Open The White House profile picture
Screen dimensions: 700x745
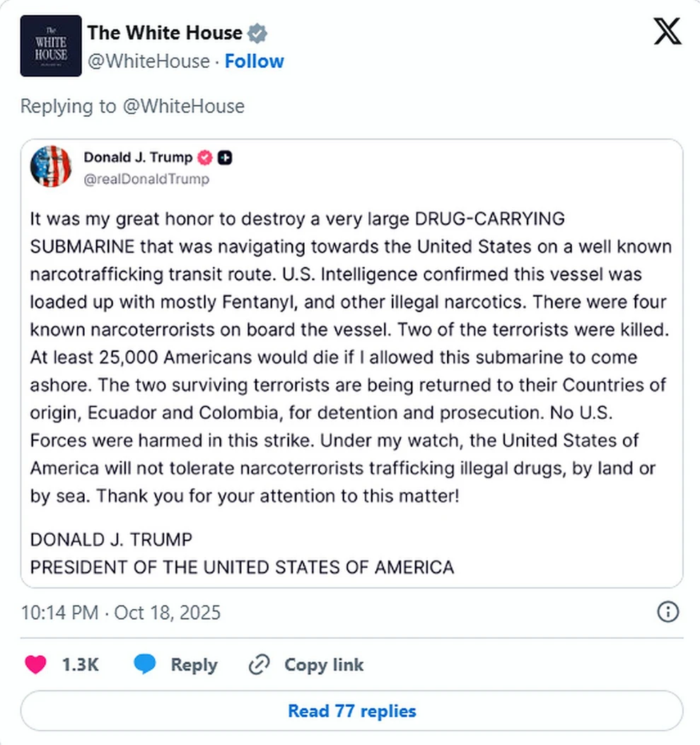tap(50, 46)
